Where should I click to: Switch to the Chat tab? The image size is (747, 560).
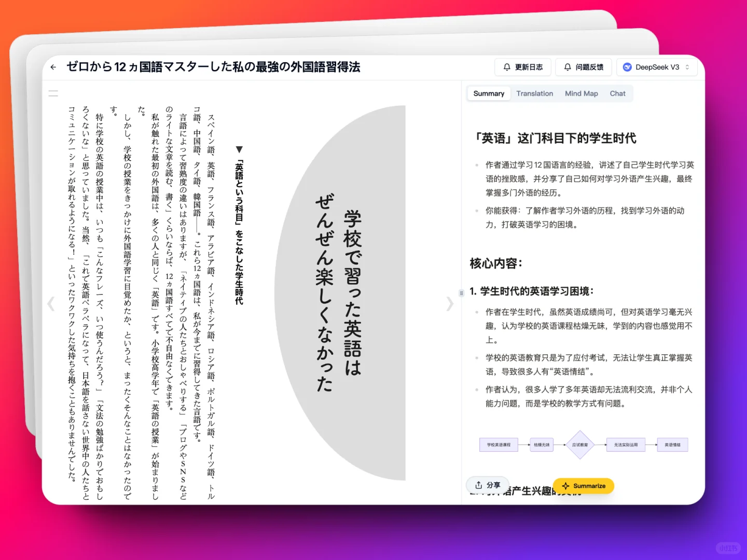tap(618, 93)
